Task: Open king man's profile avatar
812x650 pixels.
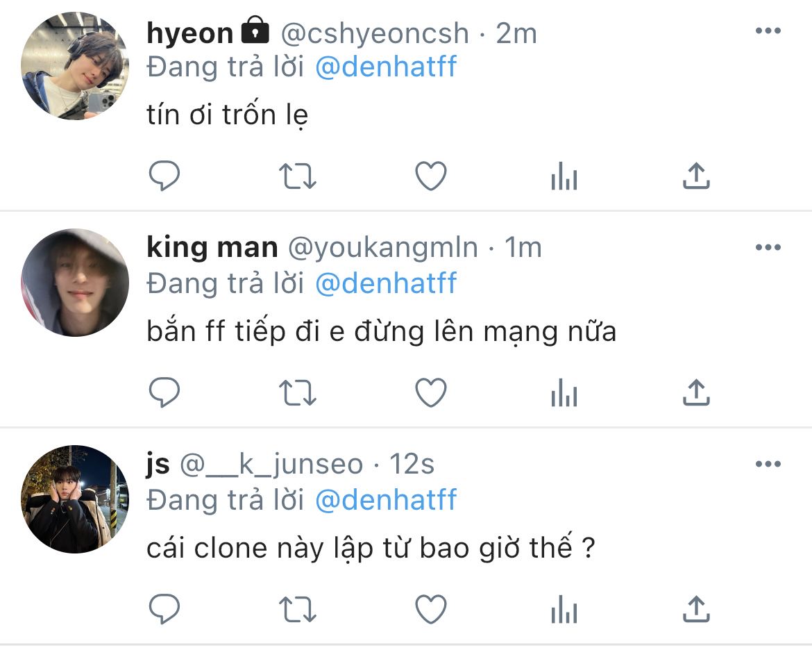Action: pyautogui.click(x=75, y=283)
